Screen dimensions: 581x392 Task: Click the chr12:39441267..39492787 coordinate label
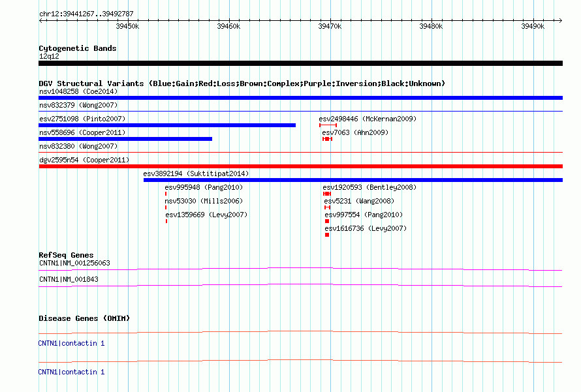86,14
